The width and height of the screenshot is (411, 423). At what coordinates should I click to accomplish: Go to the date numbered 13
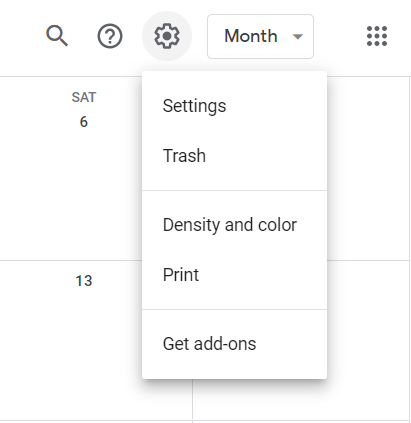pyautogui.click(x=84, y=281)
